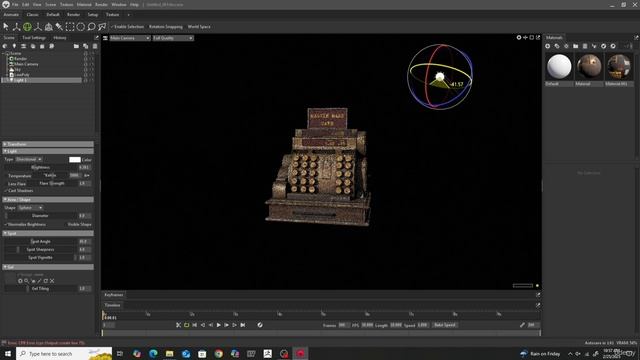640x360 pixels.
Task: Choose the lasso selection tool
Action: pyautogui.click(x=91, y=27)
